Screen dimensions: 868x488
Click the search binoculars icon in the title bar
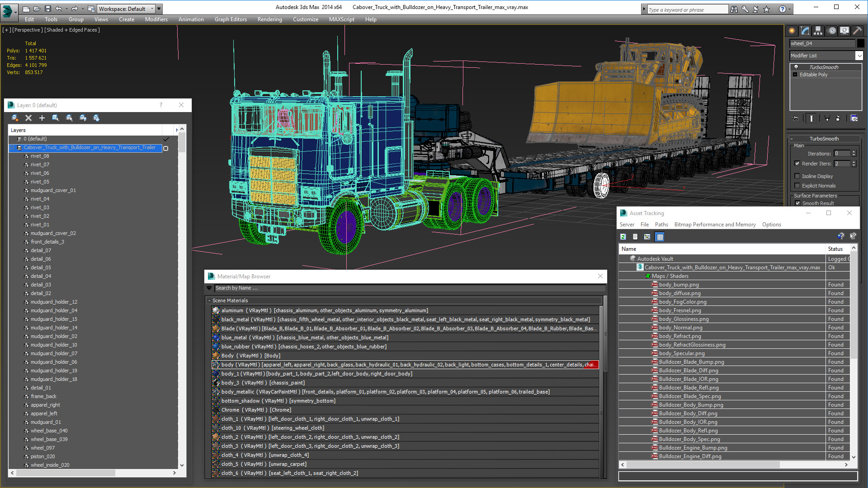tap(734, 9)
